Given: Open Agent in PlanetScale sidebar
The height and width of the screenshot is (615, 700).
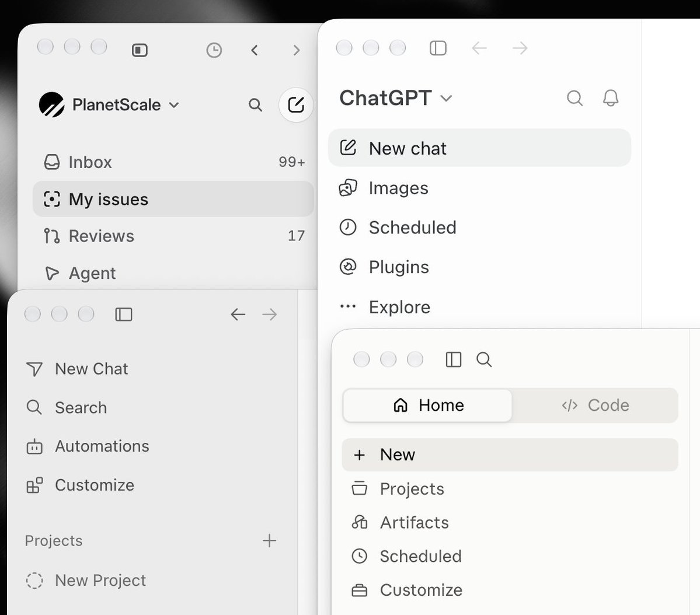Looking at the screenshot, I should tap(173, 272).
